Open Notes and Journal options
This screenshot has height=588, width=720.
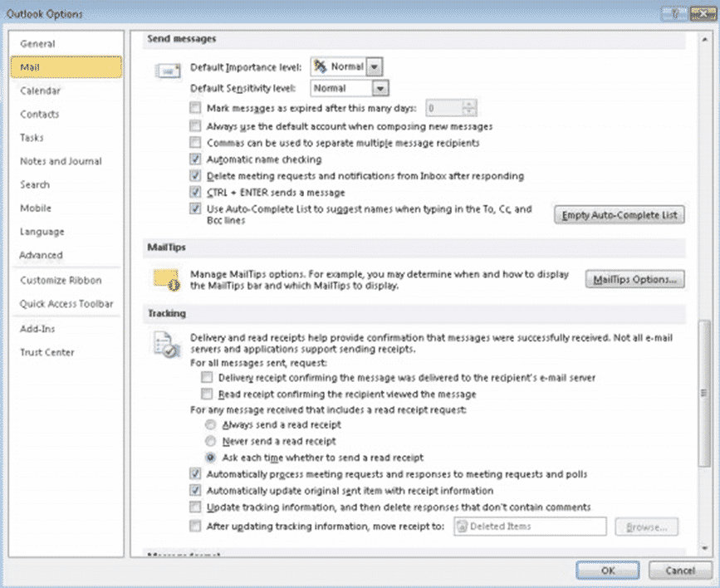(66, 161)
